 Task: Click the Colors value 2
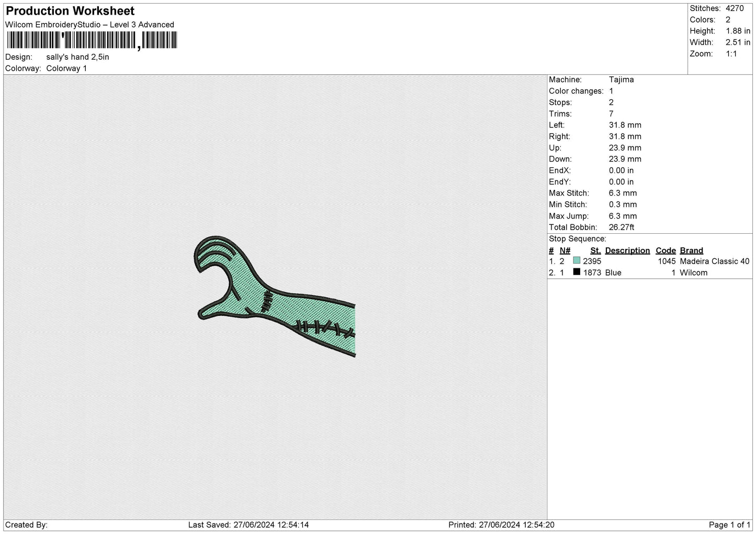tap(728, 20)
